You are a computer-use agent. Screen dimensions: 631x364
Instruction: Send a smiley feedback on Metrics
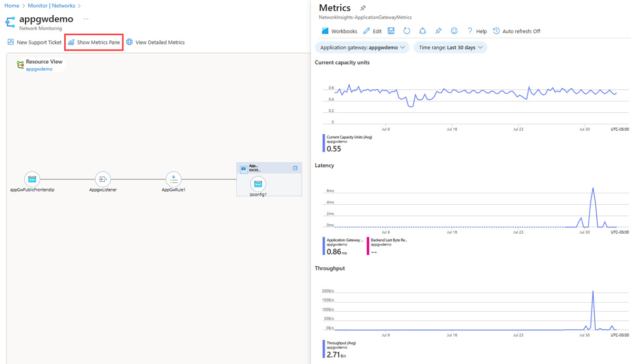pyautogui.click(x=454, y=31)
